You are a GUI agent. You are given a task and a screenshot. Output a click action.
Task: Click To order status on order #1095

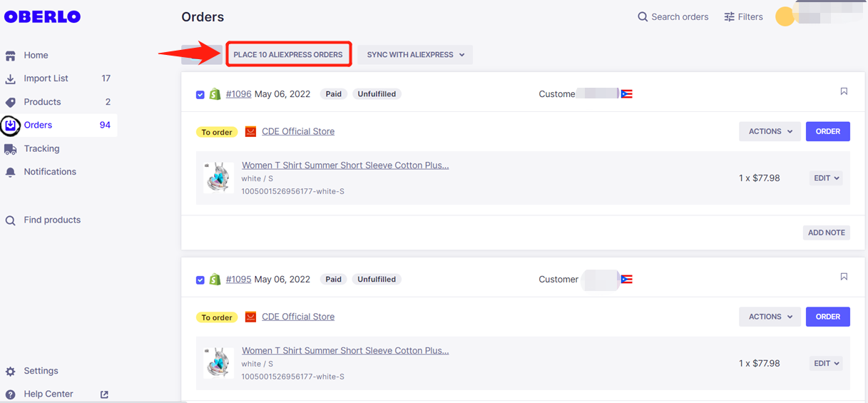click(x=217, y=317)
